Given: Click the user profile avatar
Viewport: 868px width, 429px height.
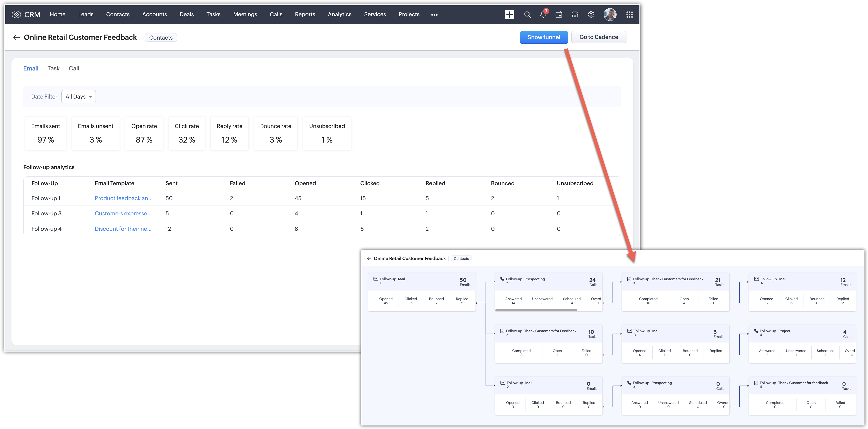Looking at the screenshot, I should pyautogui.click(x=610, y=15).
